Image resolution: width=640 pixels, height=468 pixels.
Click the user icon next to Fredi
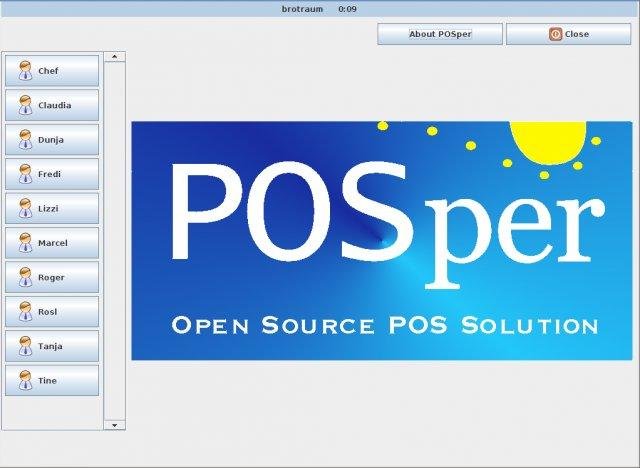(25, 174)
